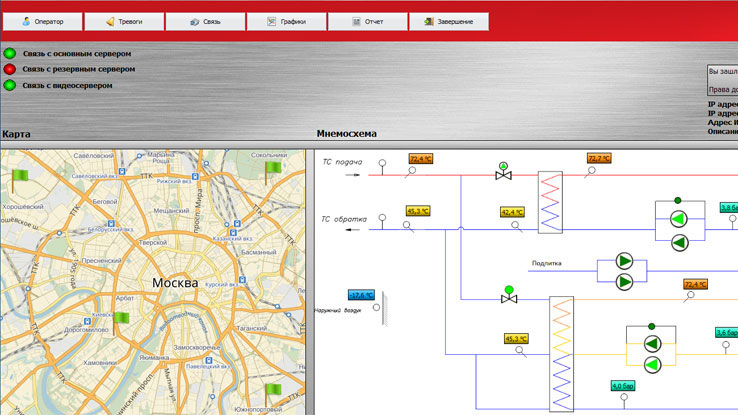
Task: Click the report sheet icon on Отчет
Action: (x=356, y=22)
